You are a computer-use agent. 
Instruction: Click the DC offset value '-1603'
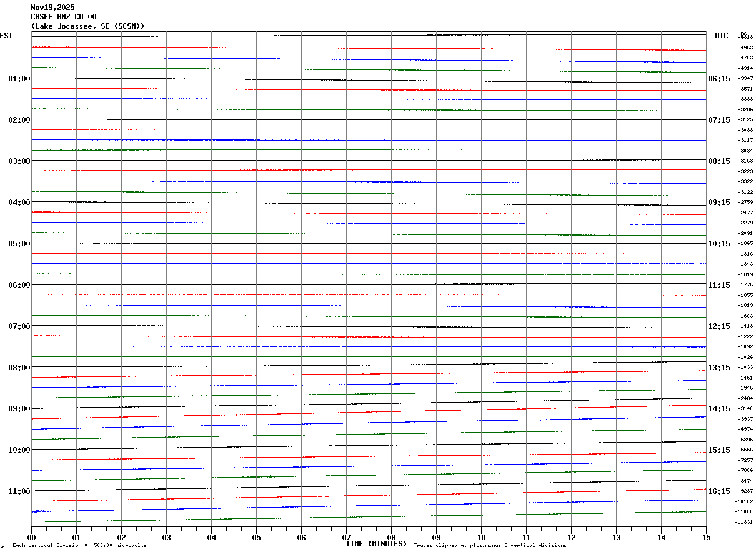(745, 316)
